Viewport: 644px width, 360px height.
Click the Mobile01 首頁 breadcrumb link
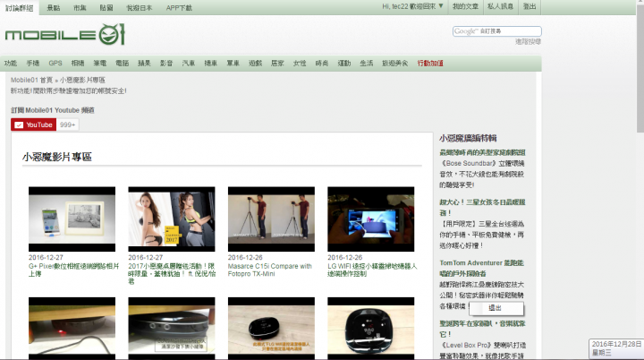click(x=31, y=80)
